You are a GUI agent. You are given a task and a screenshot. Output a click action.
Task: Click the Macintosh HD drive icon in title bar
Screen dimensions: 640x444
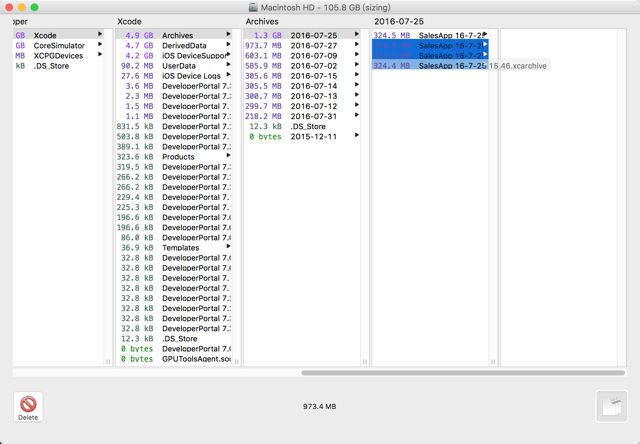coord(253,7)
